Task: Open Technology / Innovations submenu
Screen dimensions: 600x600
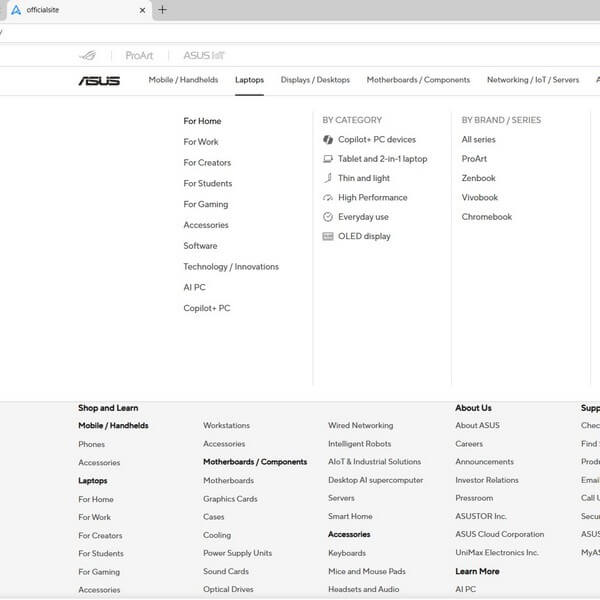Action: [231, 267]
